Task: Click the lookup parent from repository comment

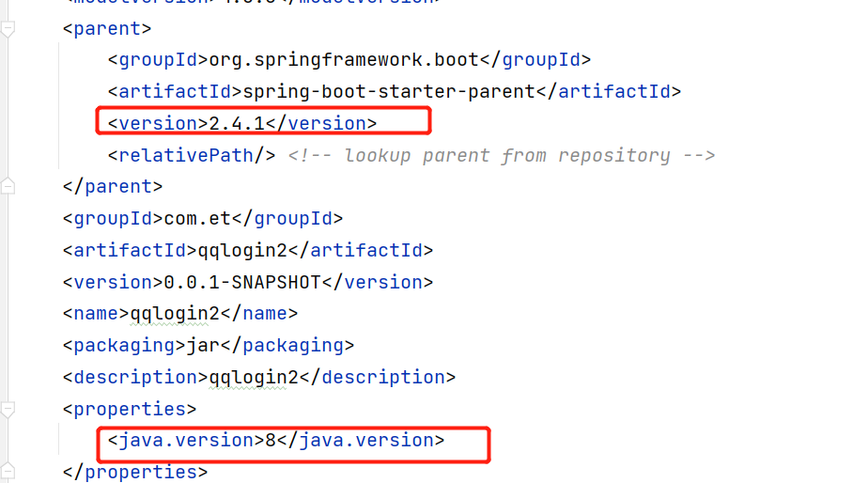Action: pos(502,155)
